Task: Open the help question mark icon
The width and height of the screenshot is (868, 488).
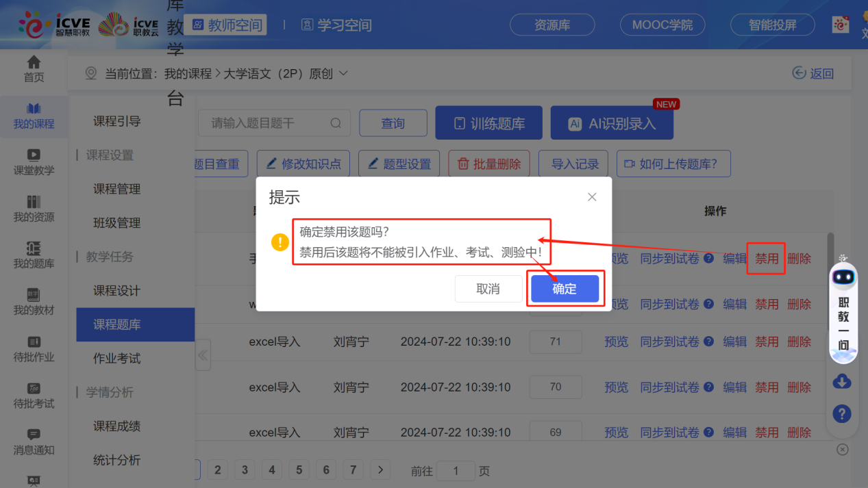Action: pos(842,413)
